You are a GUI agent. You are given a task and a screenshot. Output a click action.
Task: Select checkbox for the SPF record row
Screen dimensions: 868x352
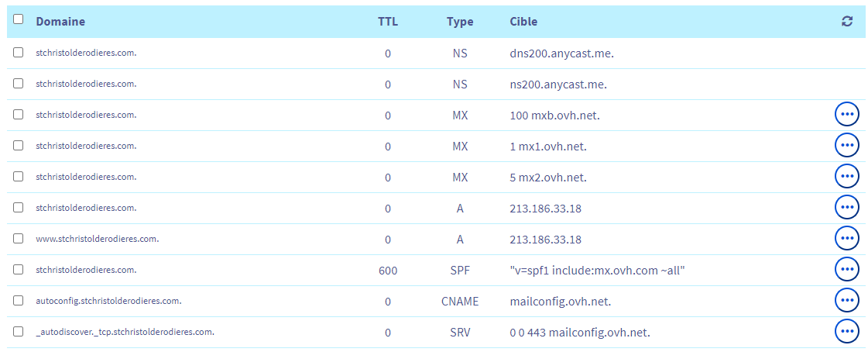coord(19,269)
